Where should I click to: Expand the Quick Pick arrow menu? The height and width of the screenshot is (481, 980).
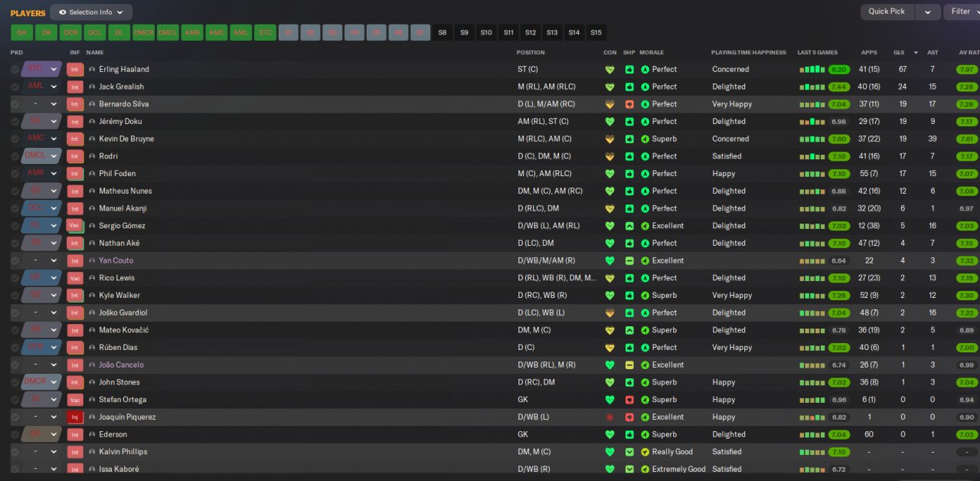[x=928, y=12]
